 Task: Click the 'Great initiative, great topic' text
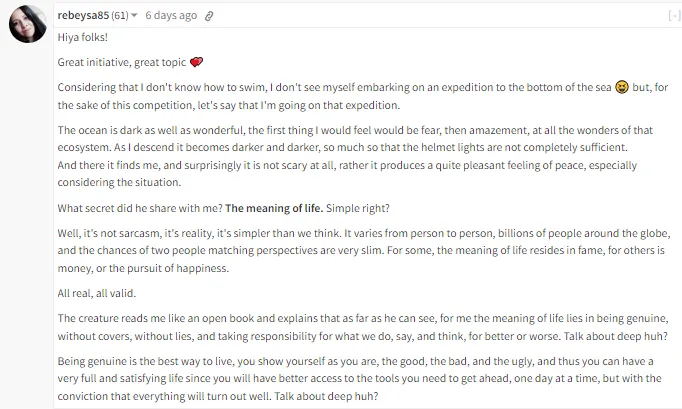122,62
